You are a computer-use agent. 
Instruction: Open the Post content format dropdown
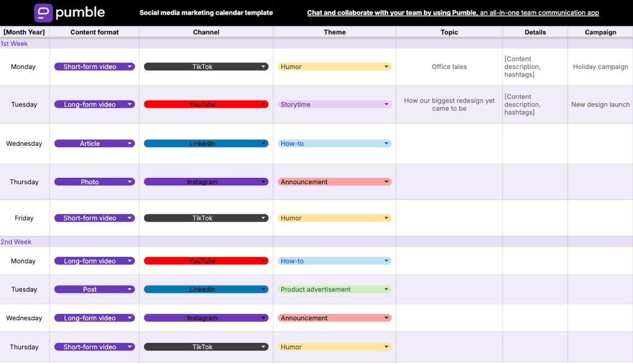click(x=95, y=289)
